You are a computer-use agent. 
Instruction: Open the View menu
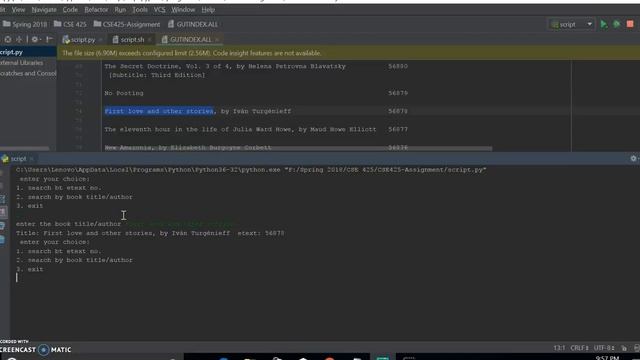[x=18, y=9]
